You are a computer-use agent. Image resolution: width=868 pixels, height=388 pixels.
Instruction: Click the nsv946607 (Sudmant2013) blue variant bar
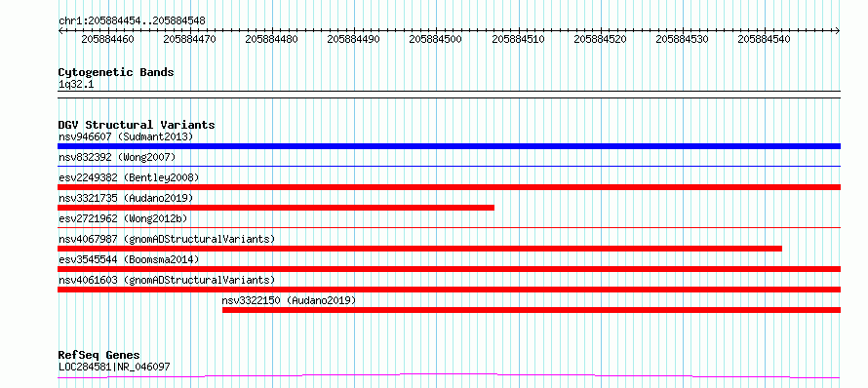pyautogui.click(x=449, y=146)
